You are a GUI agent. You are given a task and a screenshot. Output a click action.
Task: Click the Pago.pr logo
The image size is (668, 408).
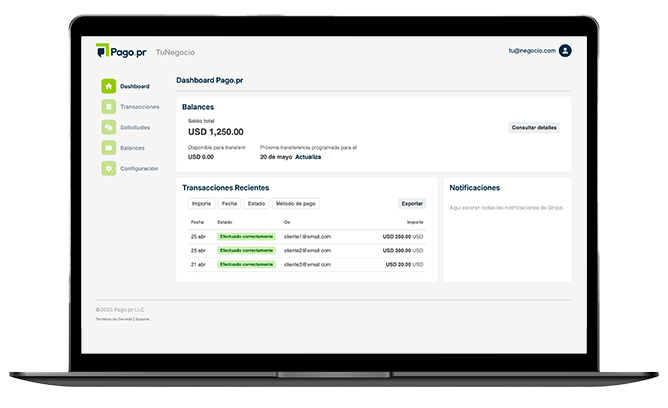pos(122,51)
